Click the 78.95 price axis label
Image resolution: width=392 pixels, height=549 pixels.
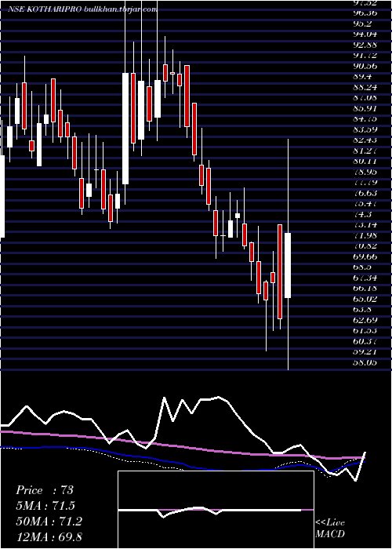tap(365, 172)
